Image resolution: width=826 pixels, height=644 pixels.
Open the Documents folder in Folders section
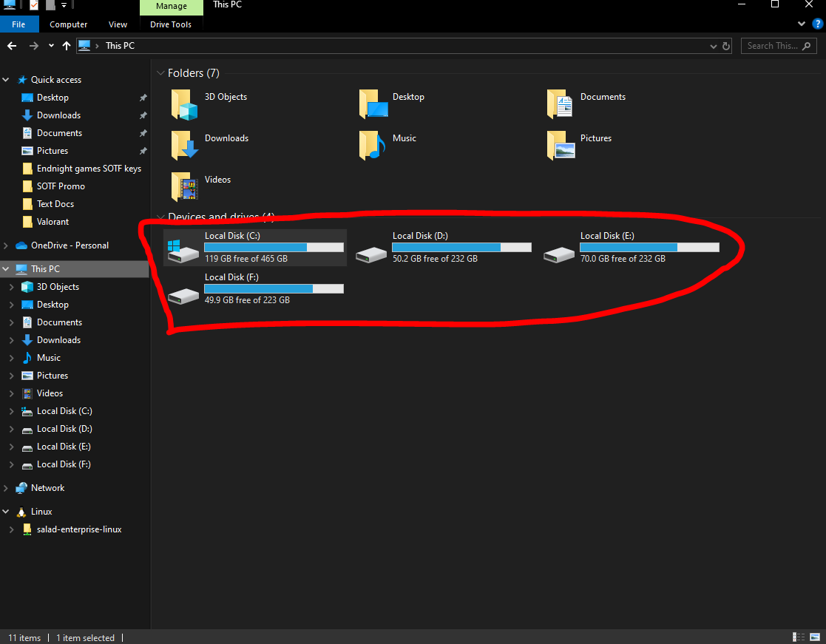560,104
